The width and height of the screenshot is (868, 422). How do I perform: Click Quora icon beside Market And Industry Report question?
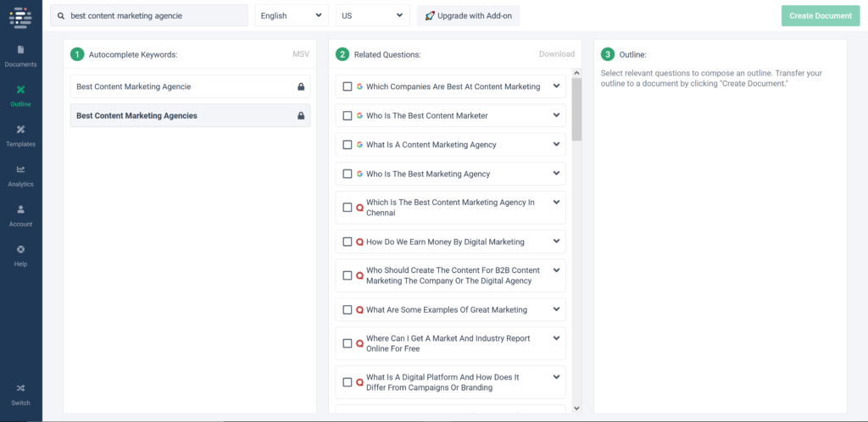(x=359, y=343)
